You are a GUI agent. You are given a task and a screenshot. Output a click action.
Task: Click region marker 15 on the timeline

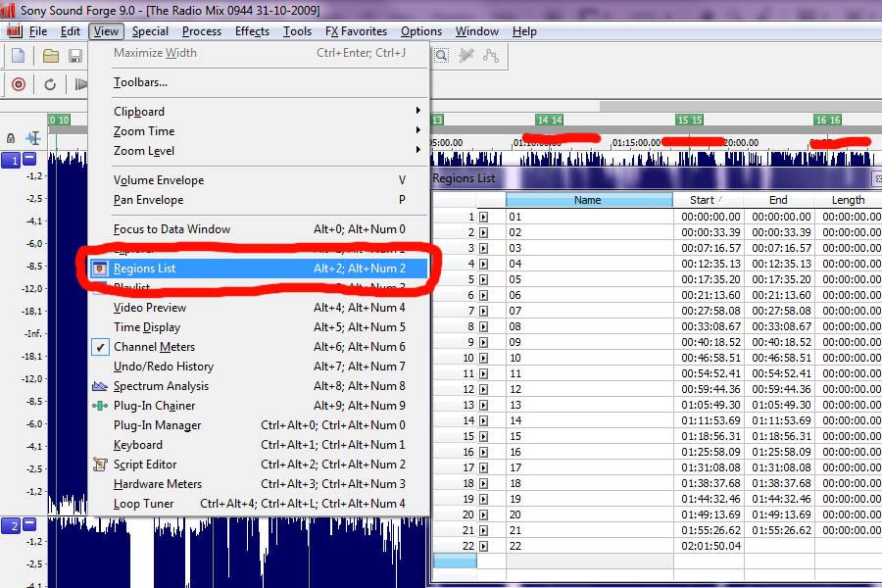689,120
